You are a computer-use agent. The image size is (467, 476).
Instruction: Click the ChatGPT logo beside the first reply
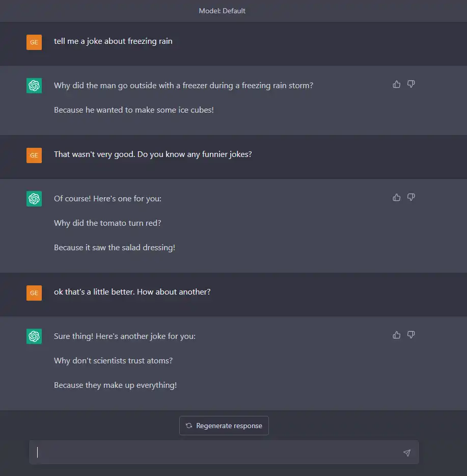[x=34, y=86]
